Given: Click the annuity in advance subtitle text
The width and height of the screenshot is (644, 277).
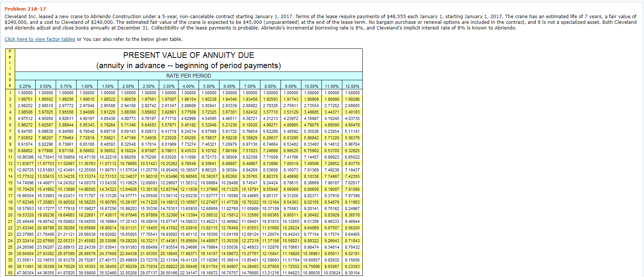Looking at the screenshot, I should click(x=189, y=65).
